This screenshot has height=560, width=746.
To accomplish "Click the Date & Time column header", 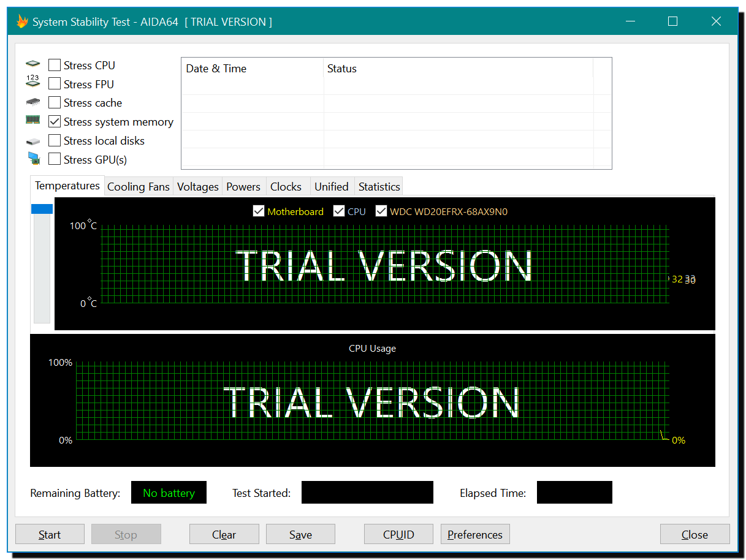I will (x=253, y=69).
